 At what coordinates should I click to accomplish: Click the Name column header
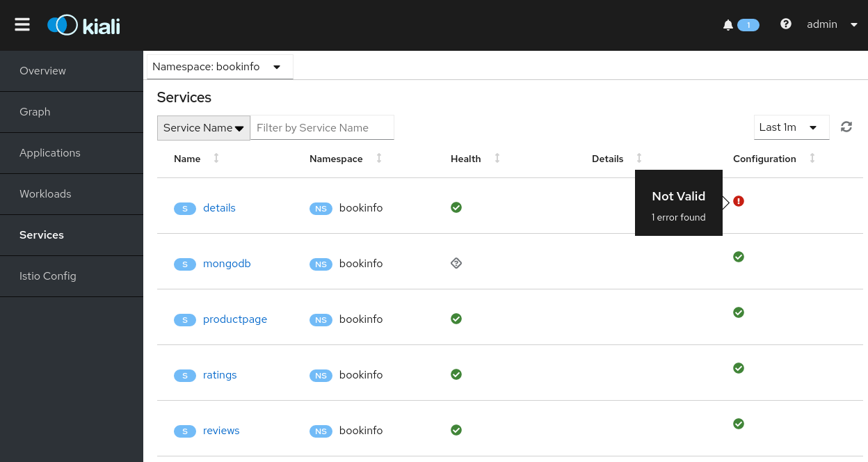pos(187,159)
